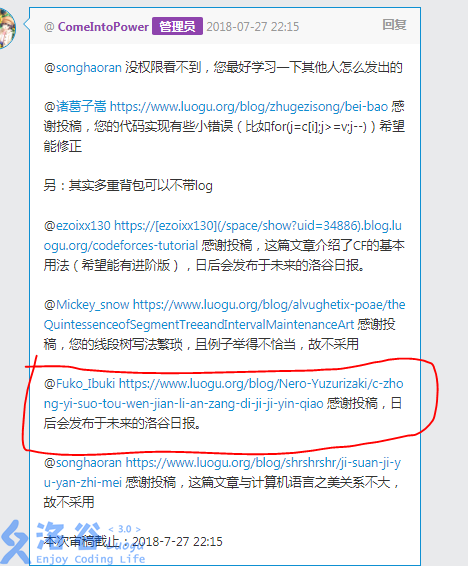Click the purple 管理员 admin badge

click(177, 26)
